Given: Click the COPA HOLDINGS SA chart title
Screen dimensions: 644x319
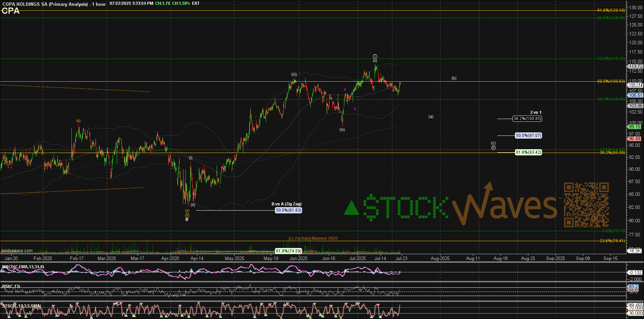Looking at the screenshot, I should 54,4.
